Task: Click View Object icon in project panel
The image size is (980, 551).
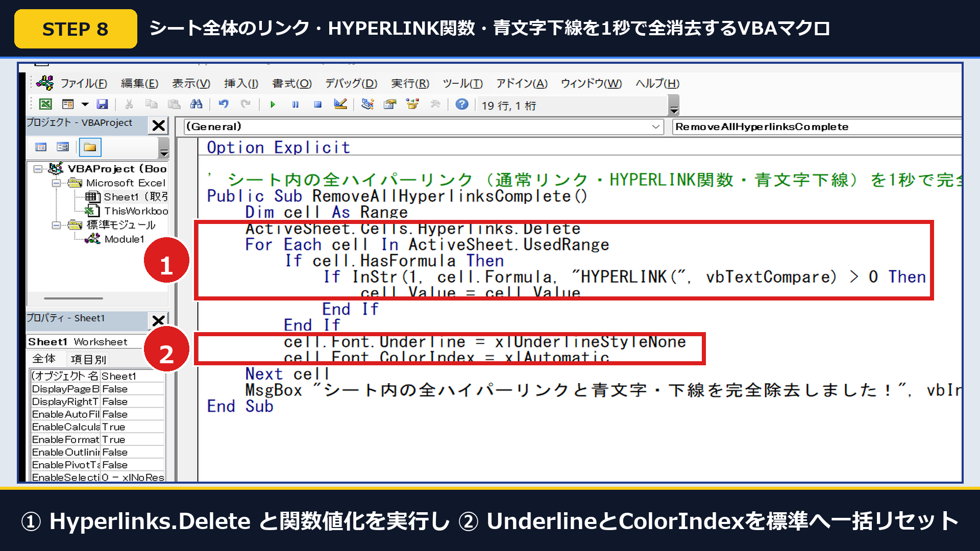Action: [63, 147]
